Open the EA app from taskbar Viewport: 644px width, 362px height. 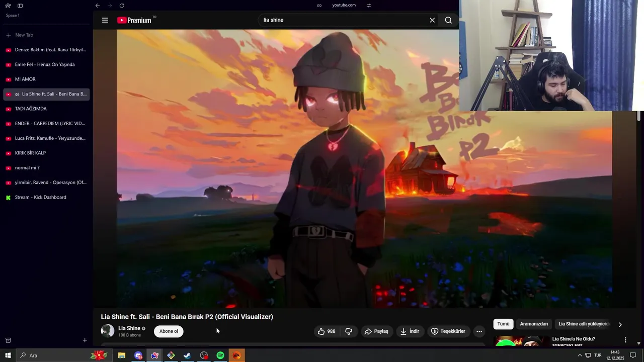click(236, 355)
